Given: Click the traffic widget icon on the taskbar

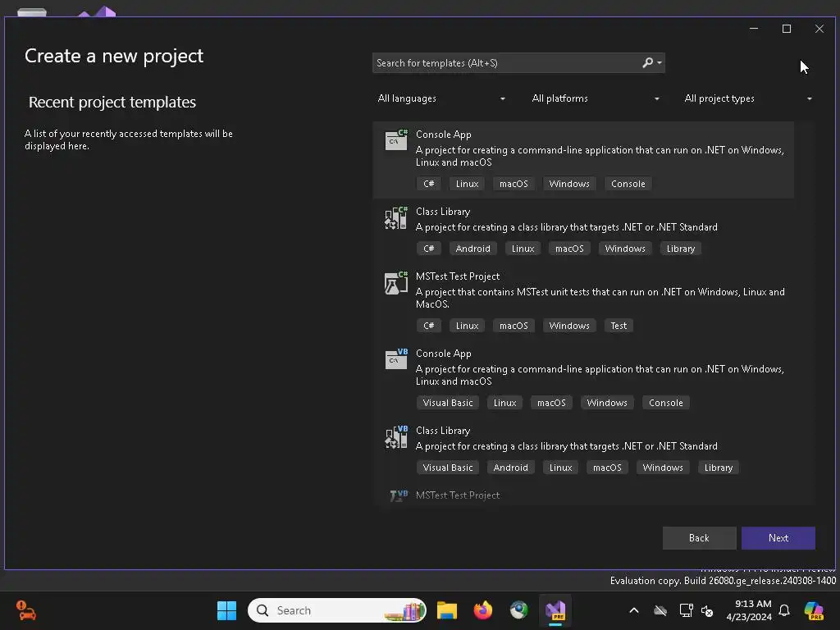Looking at the screenshot, I should point(25,610).
